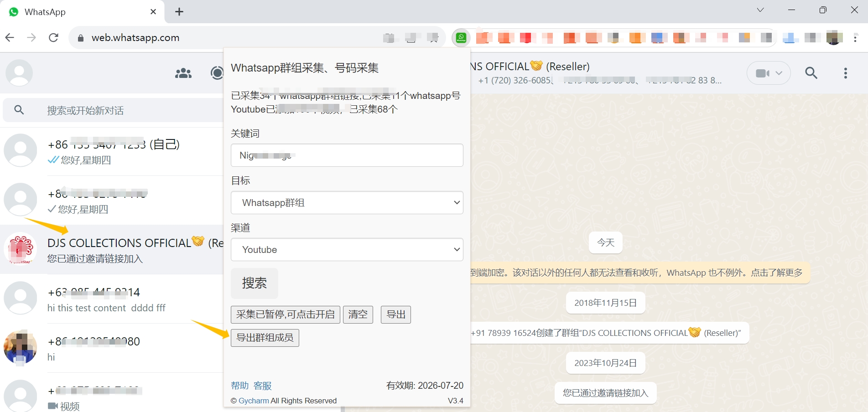Click the site lock icon in the address bar
Image resolution: width=868 pixels, height=412 pixels.
pos(81,38)
